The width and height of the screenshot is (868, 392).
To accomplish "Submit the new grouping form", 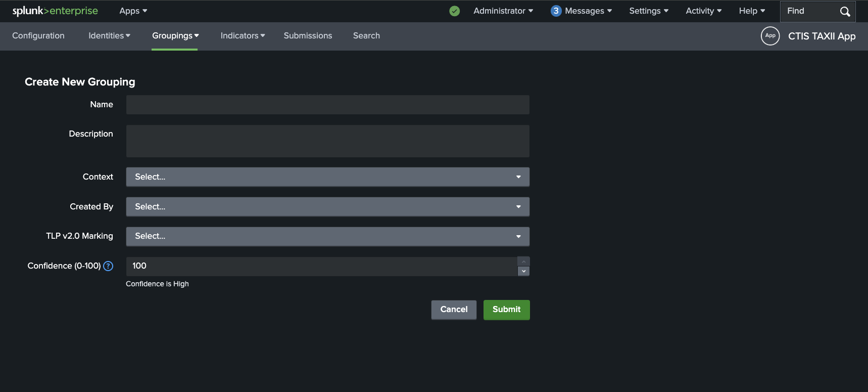I will click(506, 310).
